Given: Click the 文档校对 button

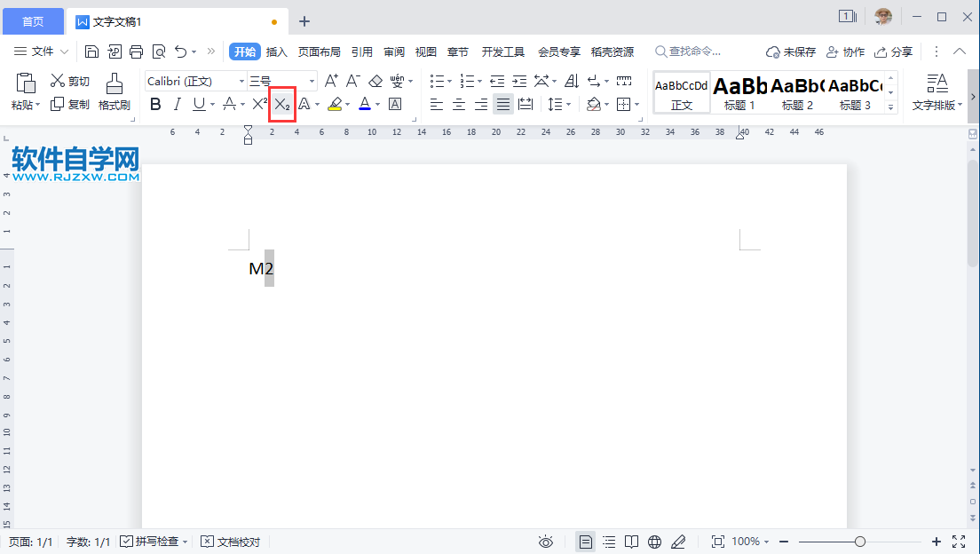Looking at the screenshot, I should tap(231, 541).
